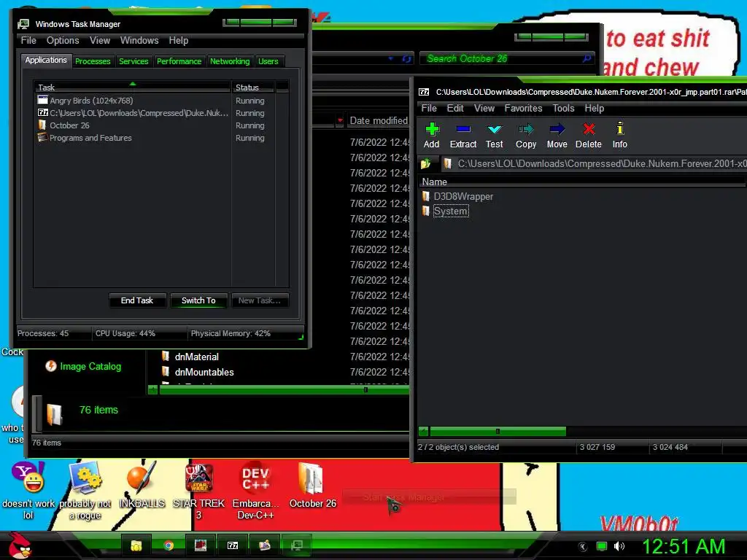This screenshot has height=560, width=747.
Task: Click the Search October 26 box
Action: click(506, 58)
